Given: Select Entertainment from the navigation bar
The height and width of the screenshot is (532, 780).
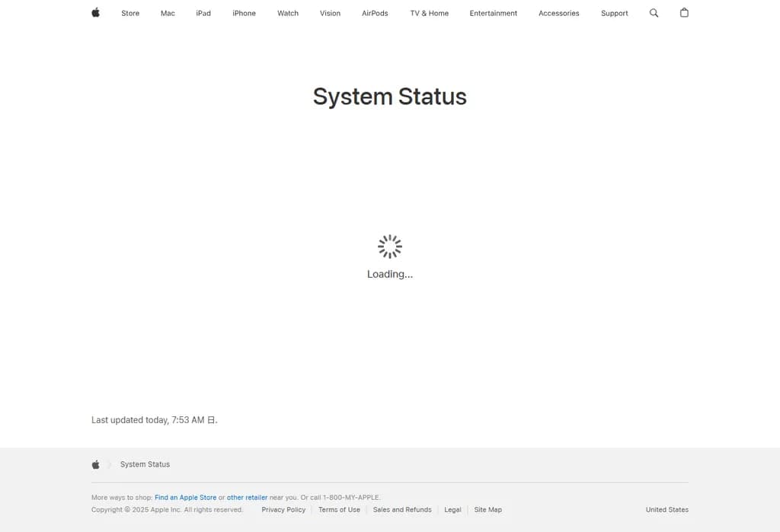Looking at the screenshot, I should [x=493, y=13].
